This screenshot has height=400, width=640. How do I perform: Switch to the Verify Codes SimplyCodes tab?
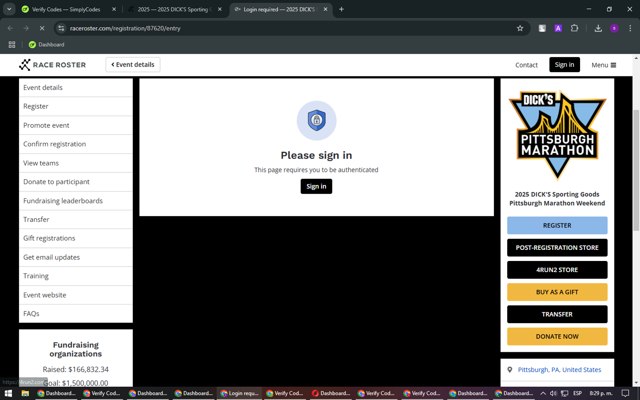pyautogui.click(x=66, y=9)
